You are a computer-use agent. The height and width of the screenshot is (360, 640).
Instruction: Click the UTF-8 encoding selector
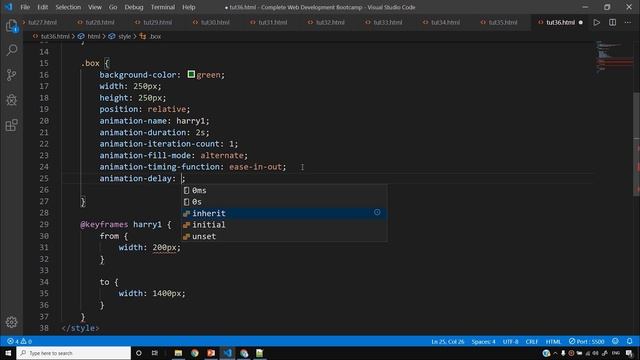tap(510, 341)
